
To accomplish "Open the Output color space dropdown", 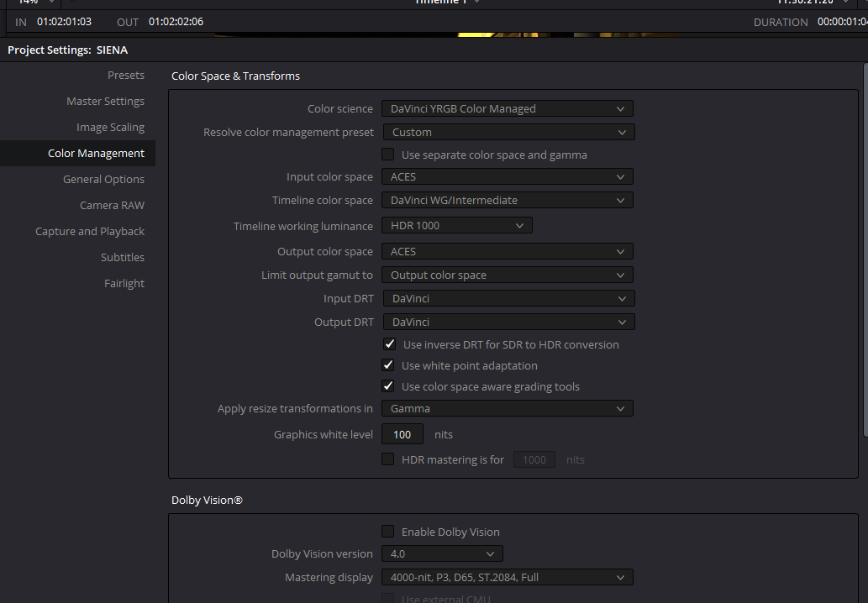I will (507, 251).
